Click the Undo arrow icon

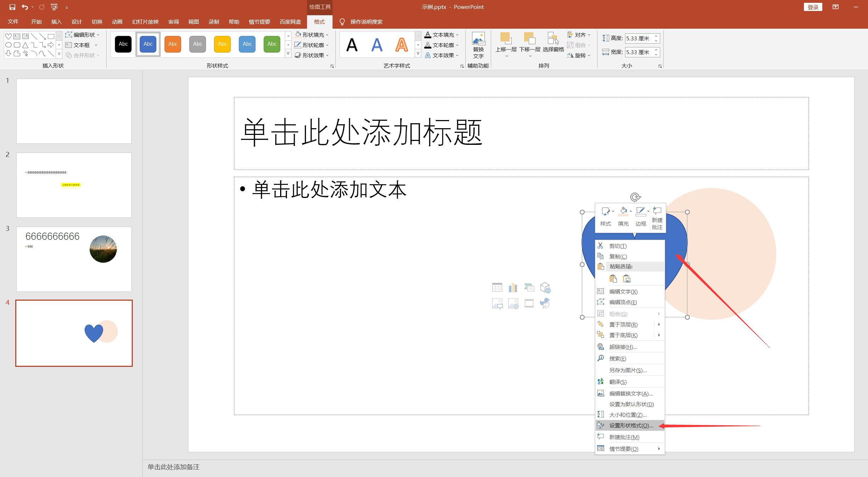(25, 7)
